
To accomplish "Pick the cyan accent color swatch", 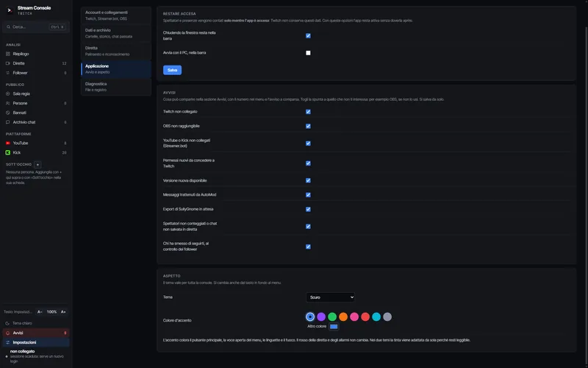I will (x=376, y=316).
